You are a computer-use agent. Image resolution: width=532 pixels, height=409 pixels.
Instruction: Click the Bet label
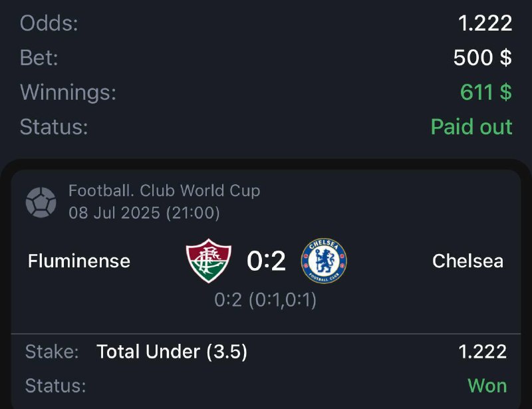tap(39, 58)
